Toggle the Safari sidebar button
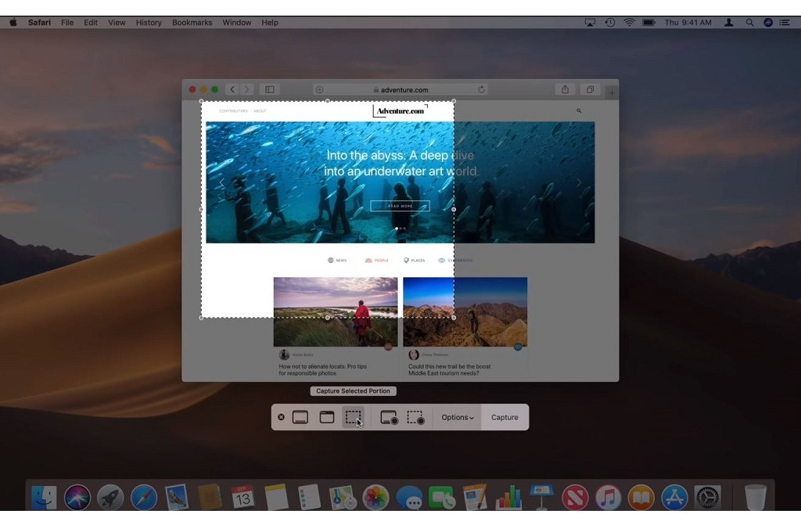 coord(270,89)
